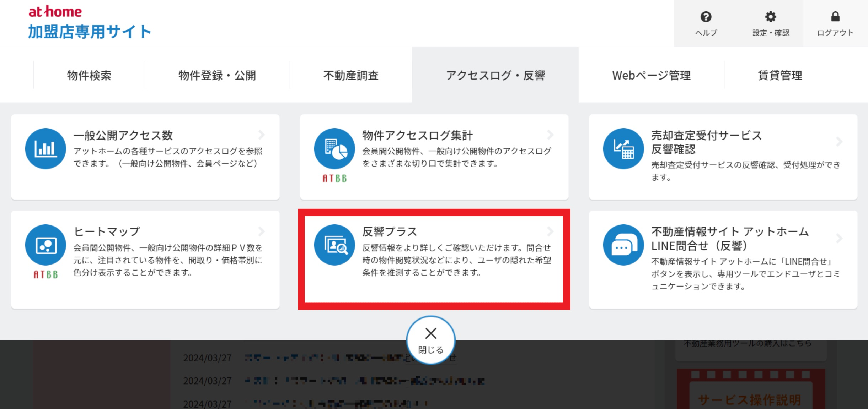Image resolution: width=868 pixels, height=409 pixels.
Task: Click the 物件アクセスログ集計 pie chart icon
Action: tap(334, 149)
